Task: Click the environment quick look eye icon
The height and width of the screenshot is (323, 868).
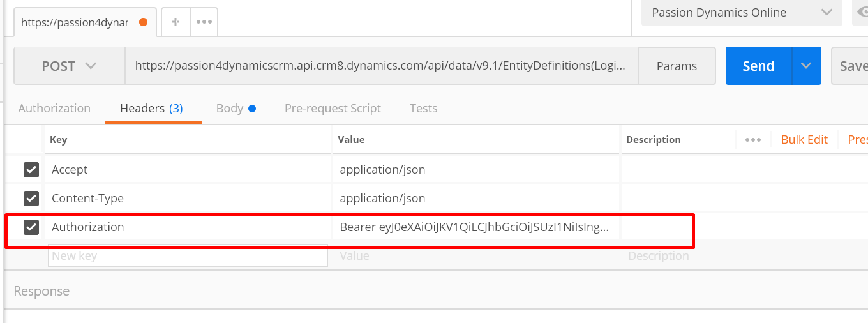Action: (x=862, y=13)
